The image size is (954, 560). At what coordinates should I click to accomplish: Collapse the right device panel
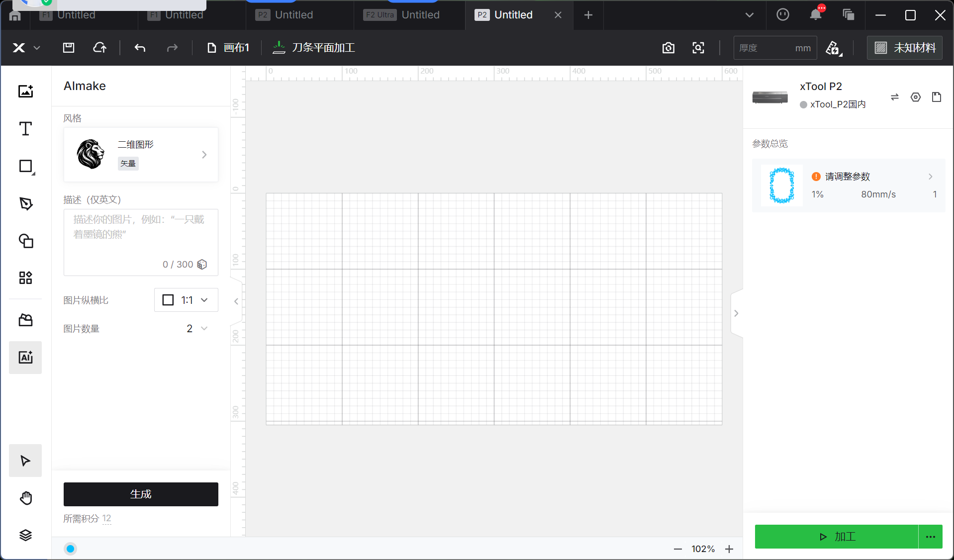point(736,313)
